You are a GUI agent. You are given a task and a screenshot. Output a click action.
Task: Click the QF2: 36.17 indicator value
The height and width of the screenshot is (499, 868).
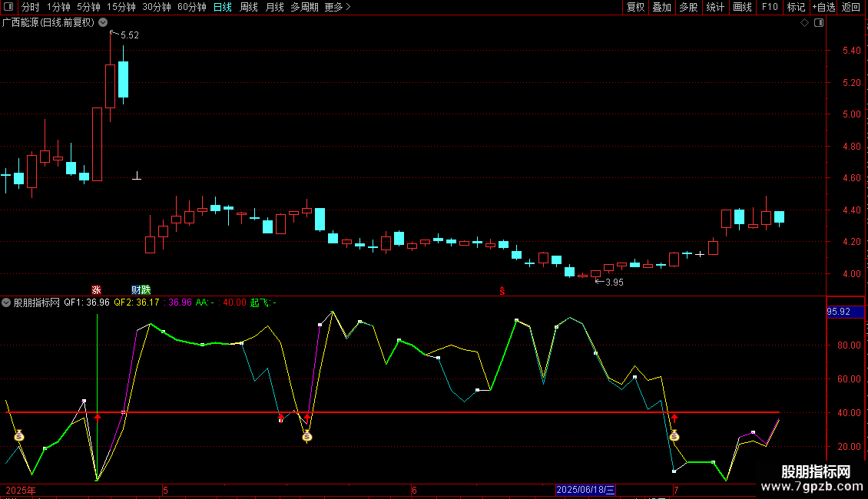[x=136, y=302]
